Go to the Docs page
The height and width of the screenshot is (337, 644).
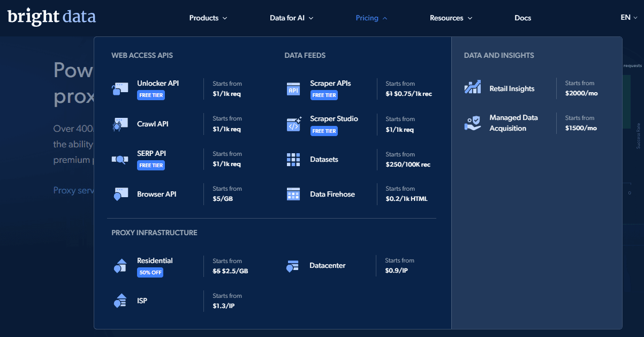[523, 18]
